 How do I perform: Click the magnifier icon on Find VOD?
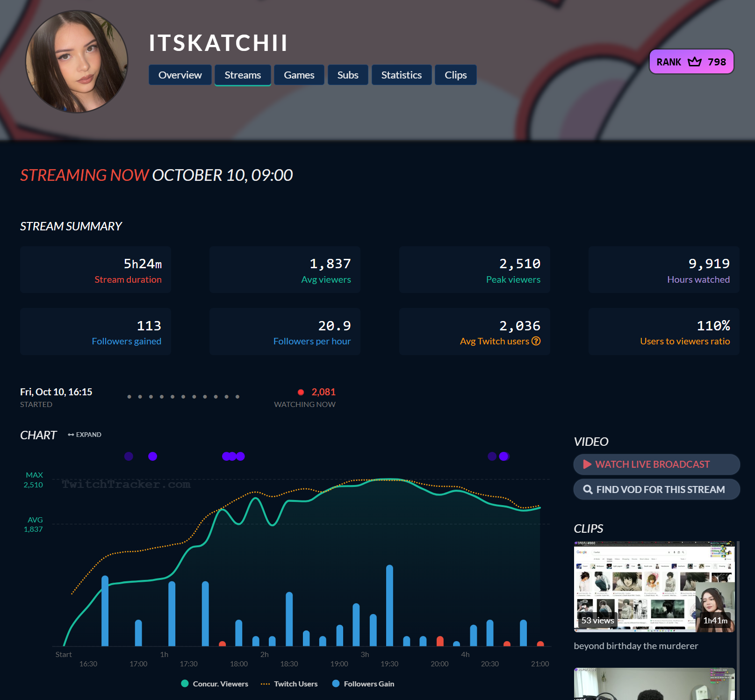pyautogui.click(x=588, y=489)
